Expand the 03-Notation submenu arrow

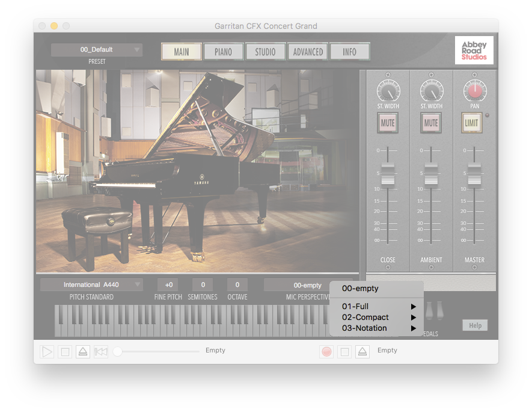click(x=413, y=328)
